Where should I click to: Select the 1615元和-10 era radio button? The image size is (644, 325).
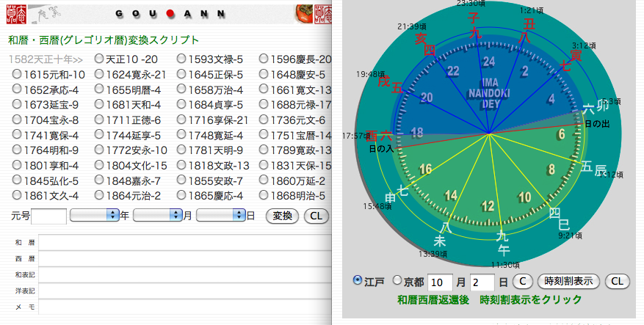pos(16,75)
